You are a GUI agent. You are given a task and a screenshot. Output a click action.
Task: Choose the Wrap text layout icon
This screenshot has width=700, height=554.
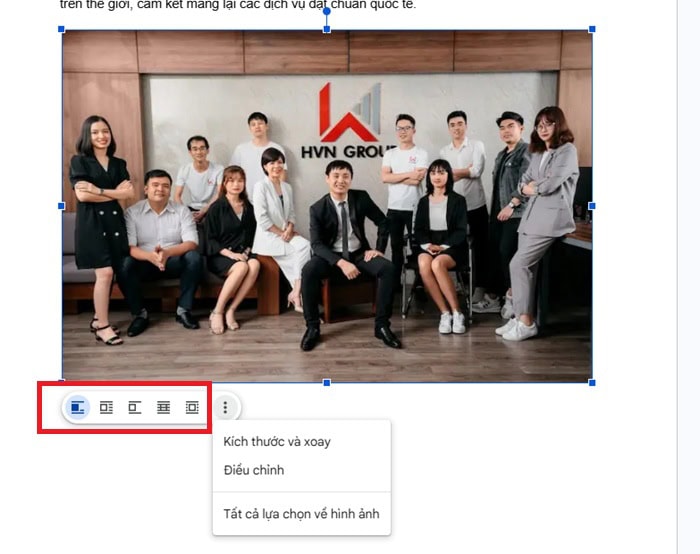pos(106,407)
